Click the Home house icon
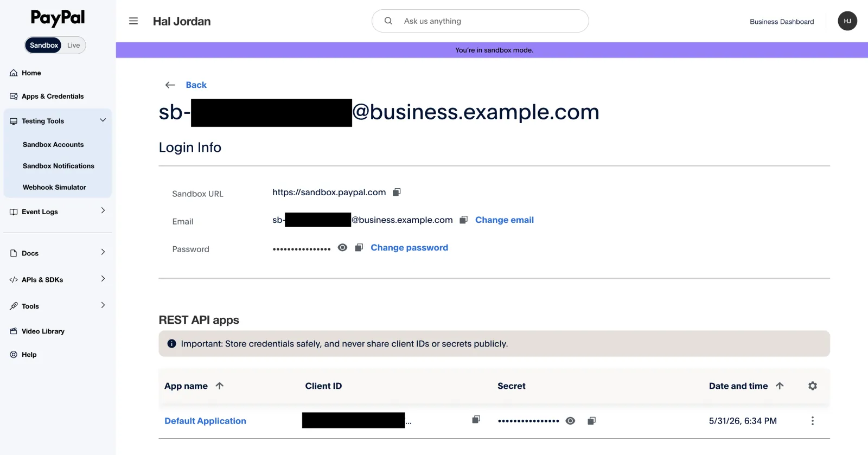868x455 pixels. [14, 73]
